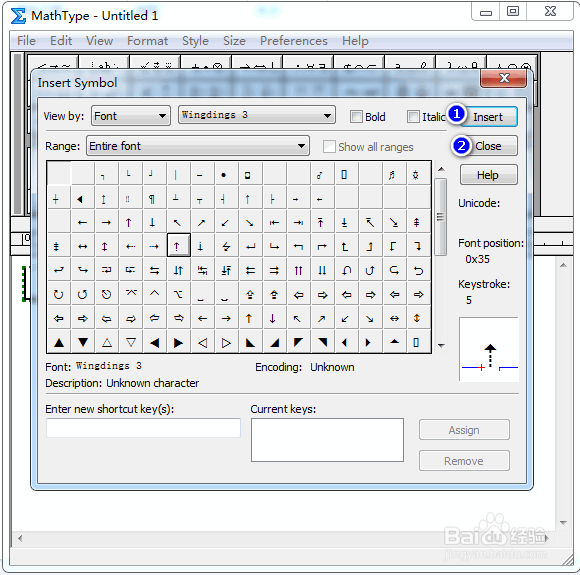Pick the zigzag lightning arrow symbol

point(226,246)
